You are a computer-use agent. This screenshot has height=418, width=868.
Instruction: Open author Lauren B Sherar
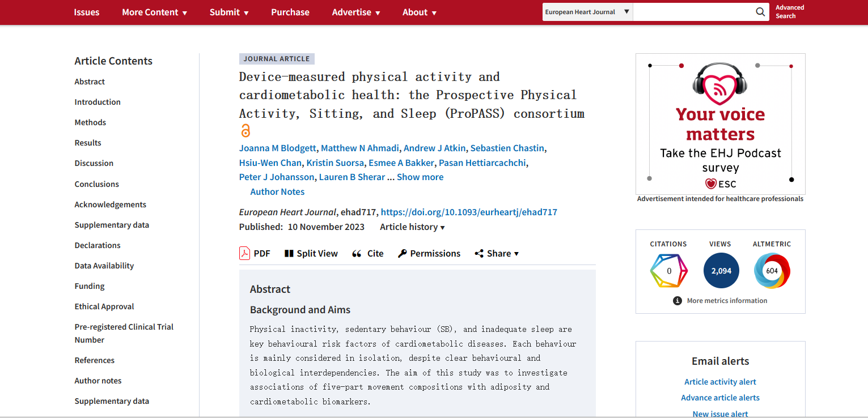(x=352, y=177)
